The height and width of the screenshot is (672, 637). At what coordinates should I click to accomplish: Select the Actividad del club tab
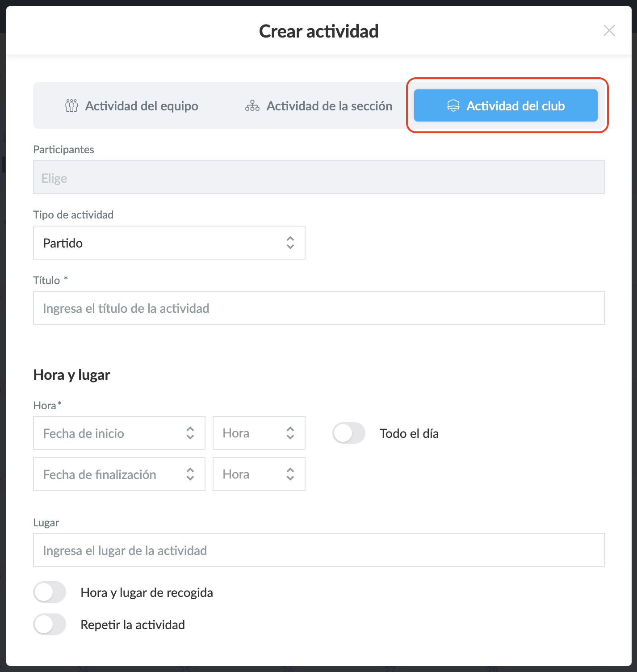(506, 106)
